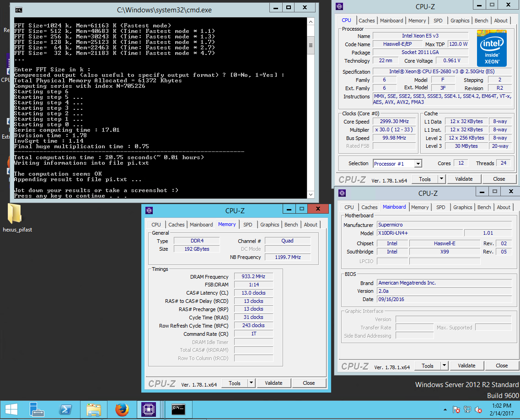Open Graphics tab in Mainboard CPU-Z window

(462, 207)
